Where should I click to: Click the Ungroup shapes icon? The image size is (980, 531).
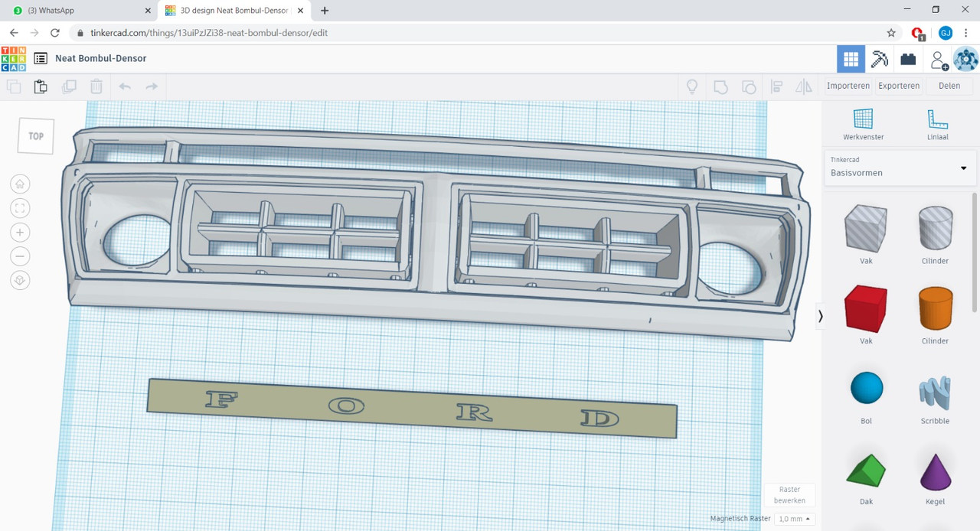[x=749, y=86]
